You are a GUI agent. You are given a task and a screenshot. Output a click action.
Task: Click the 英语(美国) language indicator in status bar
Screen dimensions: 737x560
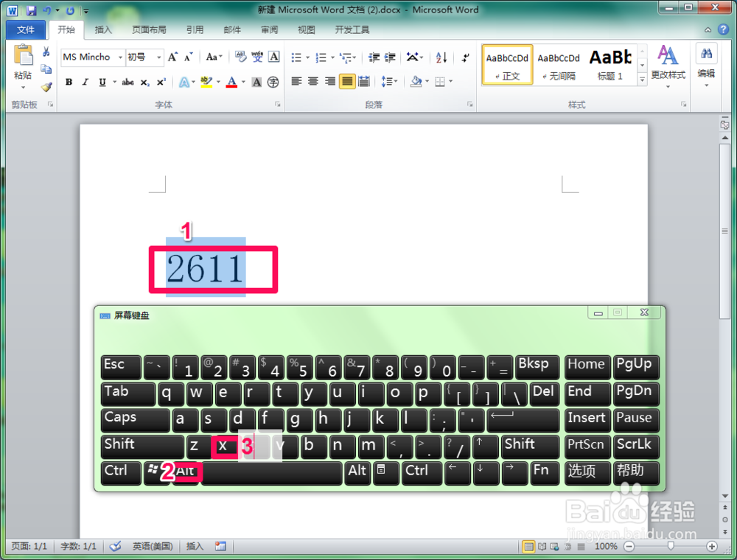coord(153,546)
